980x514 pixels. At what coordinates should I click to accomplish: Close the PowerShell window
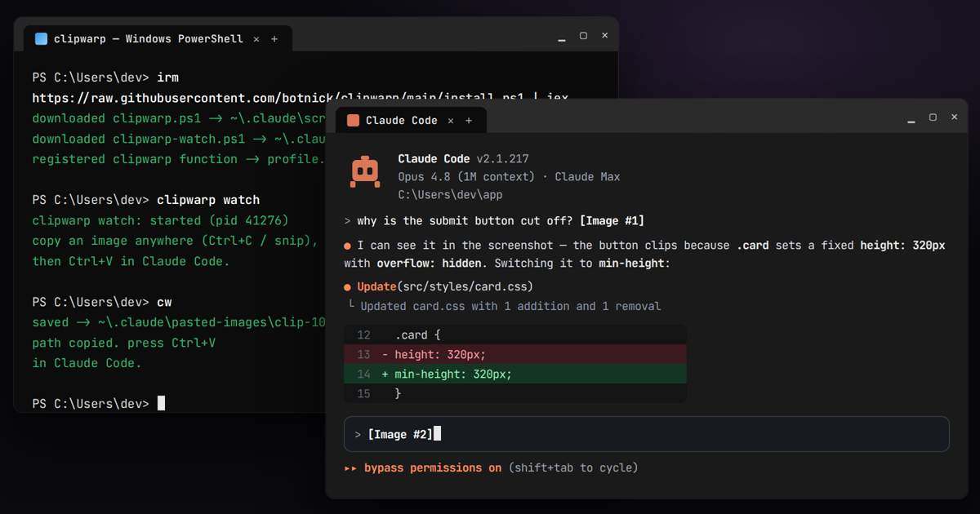[x=604, y=36]
